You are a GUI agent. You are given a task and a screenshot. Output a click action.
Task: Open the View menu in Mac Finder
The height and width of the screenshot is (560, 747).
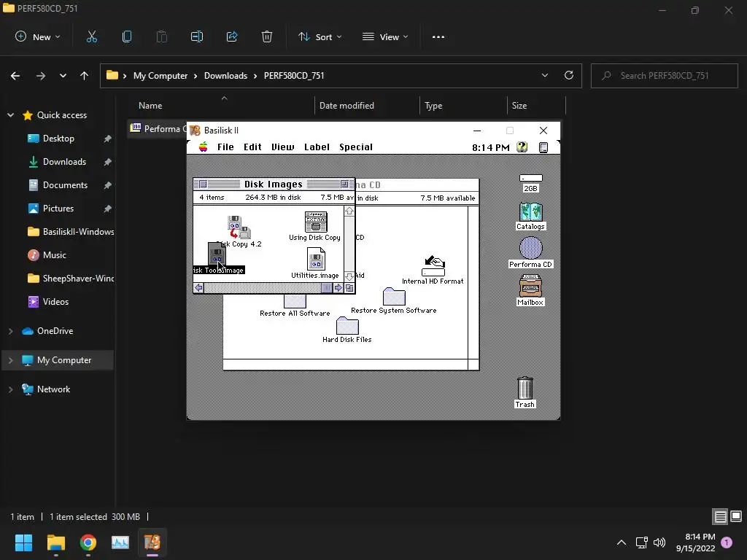point(282,147)
